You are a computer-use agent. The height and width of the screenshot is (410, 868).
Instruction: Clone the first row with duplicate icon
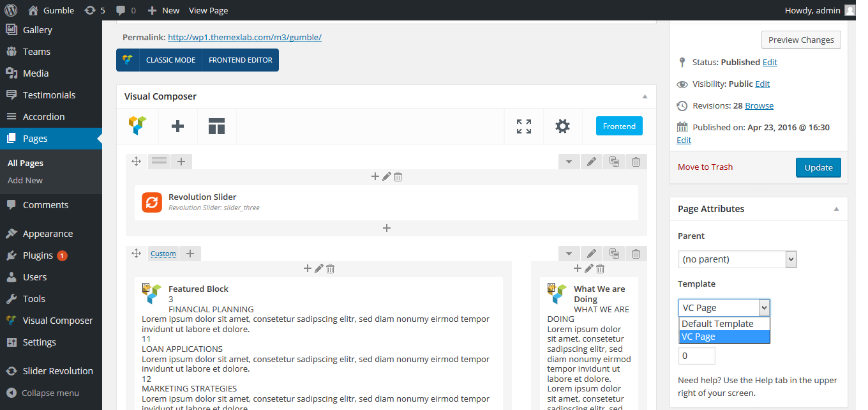pyautogui.click(x=614, y=162)
